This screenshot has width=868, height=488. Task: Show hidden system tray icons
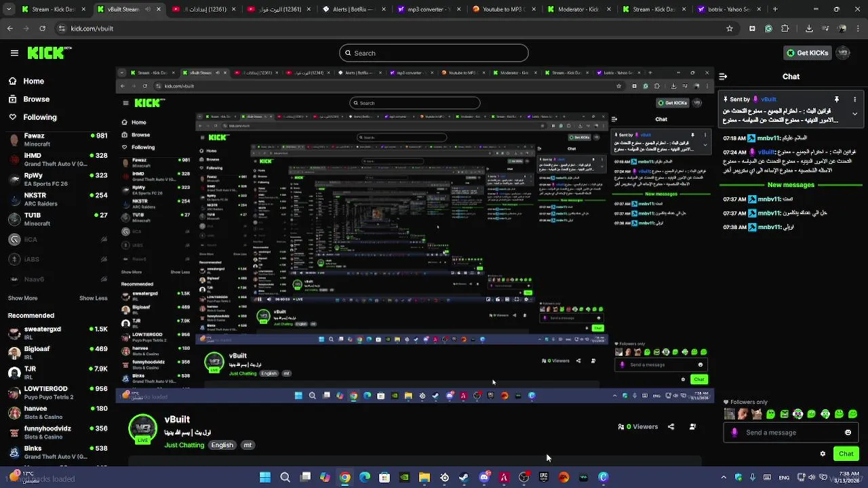(x=723, y=477)
